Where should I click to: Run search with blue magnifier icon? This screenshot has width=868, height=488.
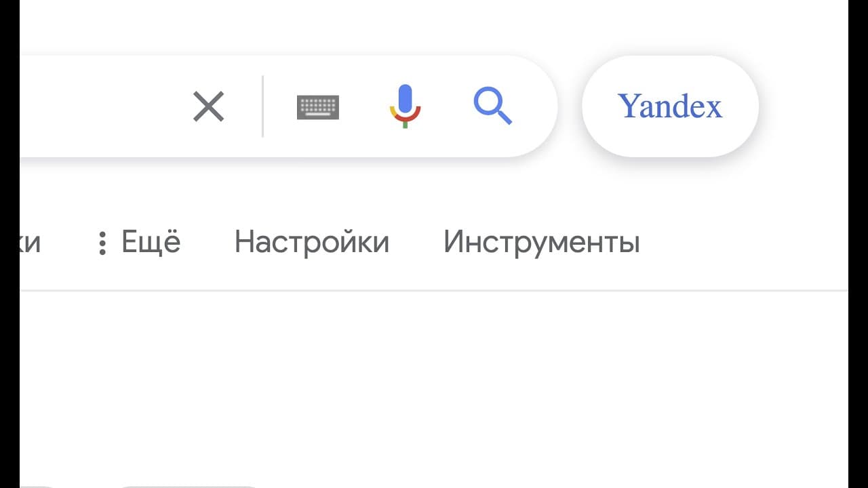point(492,106)
